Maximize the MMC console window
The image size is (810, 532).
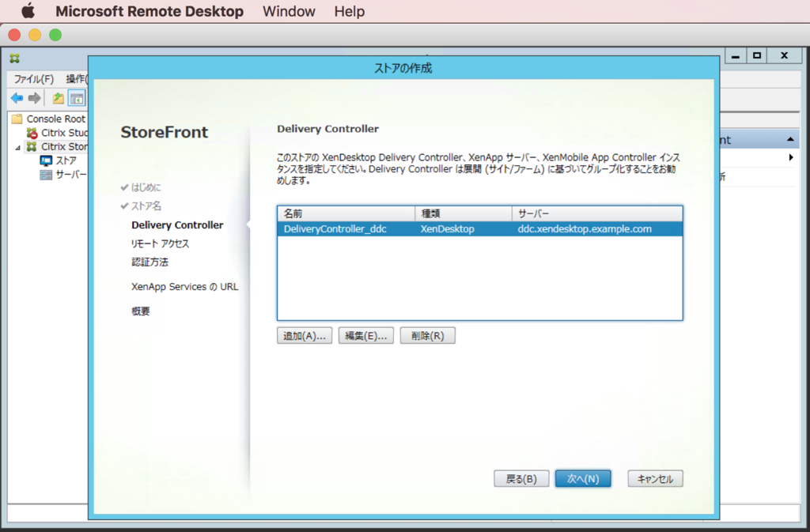(x=757, y=55)
